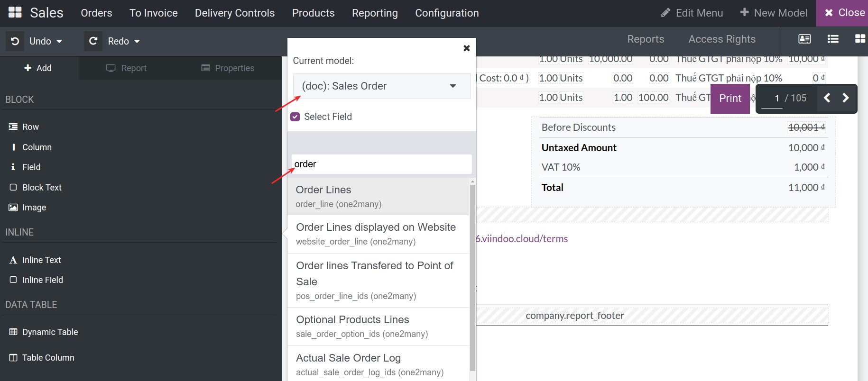Click the Redo arrow icon
The width and height of the screenshot is (868, 381).
click(93, 41)
